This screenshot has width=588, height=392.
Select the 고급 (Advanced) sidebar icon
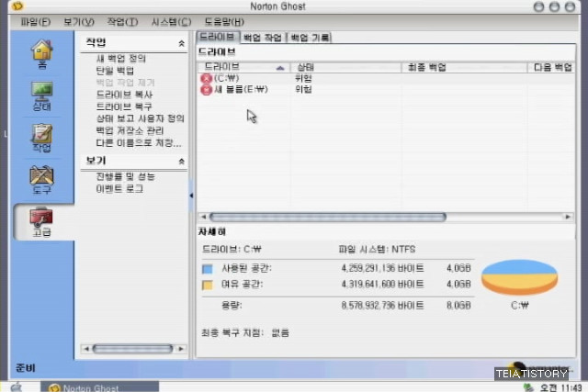click(42, 222)
